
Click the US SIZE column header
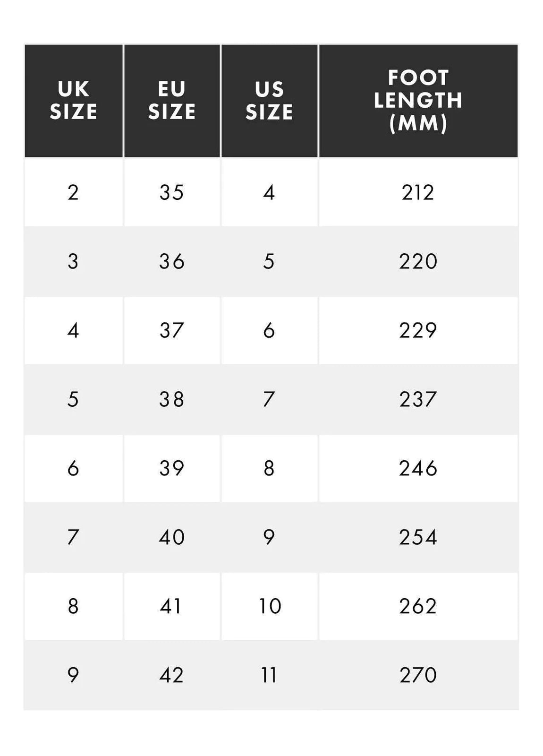click(x=269, y=101)
